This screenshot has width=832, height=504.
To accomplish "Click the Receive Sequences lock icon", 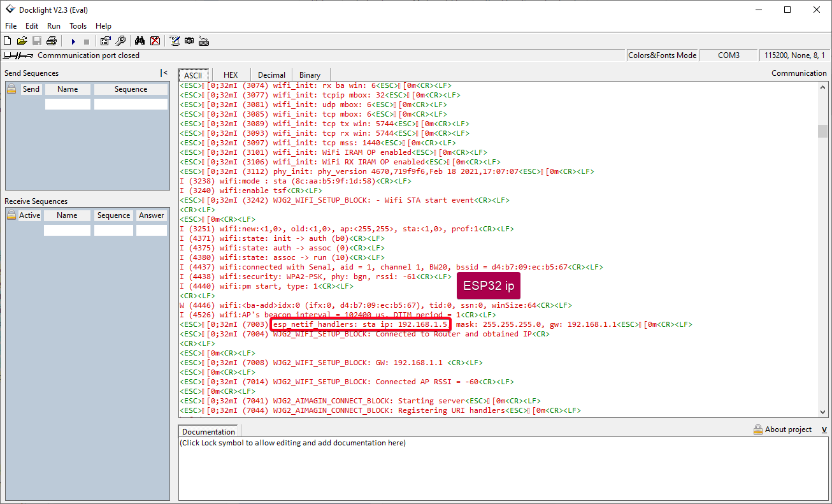I will [x=11, y=215].
